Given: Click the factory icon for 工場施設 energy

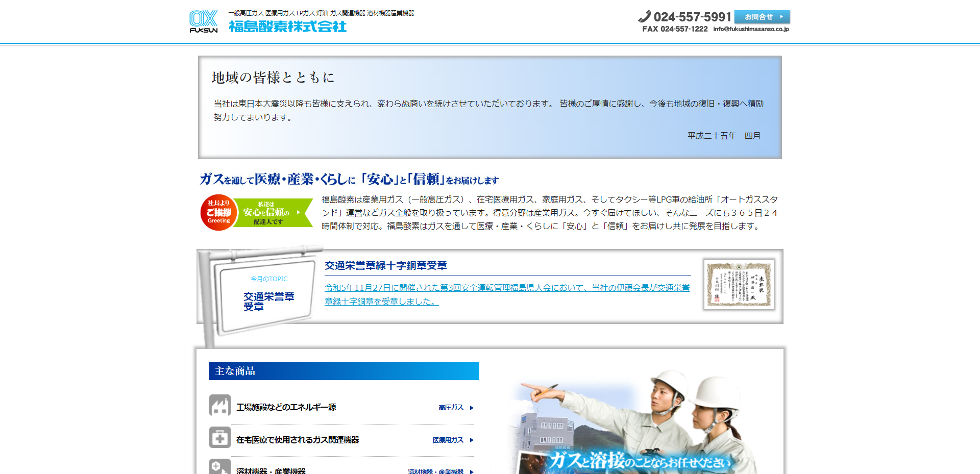Looking at the screenshot, I should tap(220, 406).
